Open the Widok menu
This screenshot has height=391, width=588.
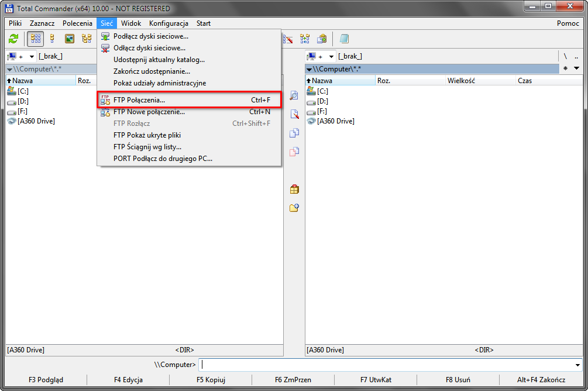pos(131,23)
